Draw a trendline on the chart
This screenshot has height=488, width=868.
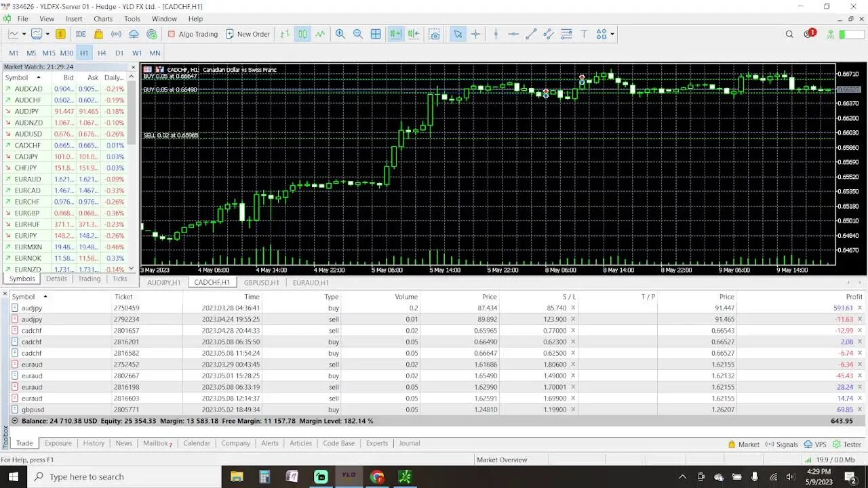531,34
